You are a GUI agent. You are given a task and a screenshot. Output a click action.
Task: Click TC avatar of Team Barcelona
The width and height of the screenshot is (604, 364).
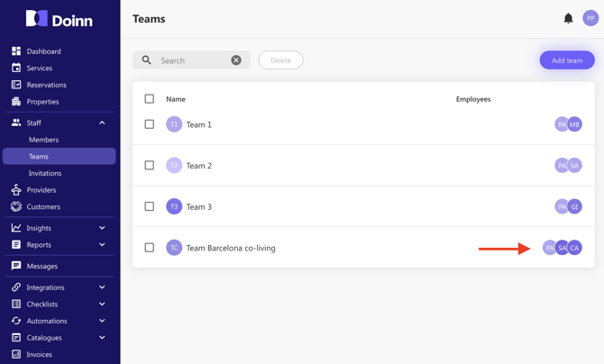(x=174, y=248)
